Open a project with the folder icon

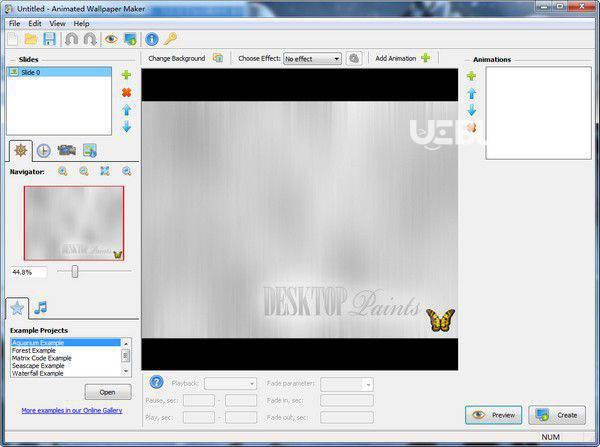pyautogui.click(x=31, y=39)
